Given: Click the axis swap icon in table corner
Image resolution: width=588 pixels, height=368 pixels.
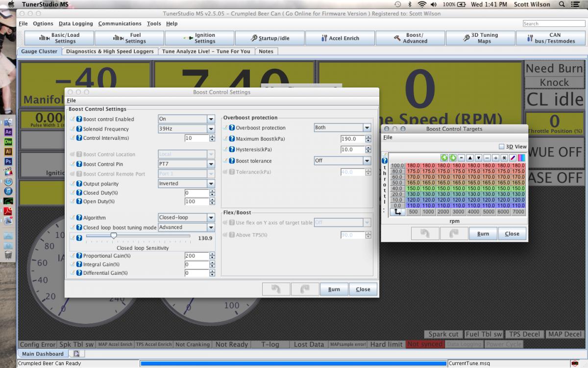Looking at the screenshot, I should click(x=397, y=212).
